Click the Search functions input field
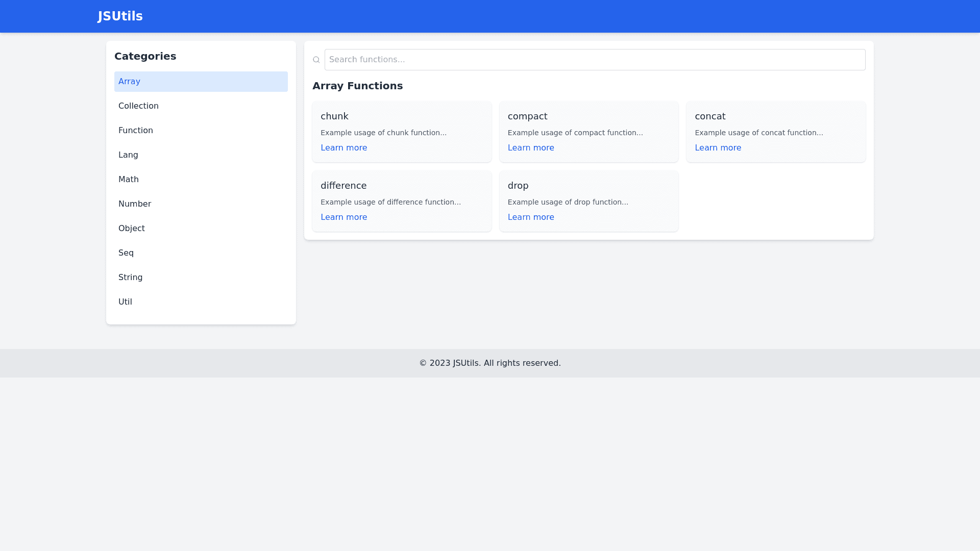 (595, 60)
